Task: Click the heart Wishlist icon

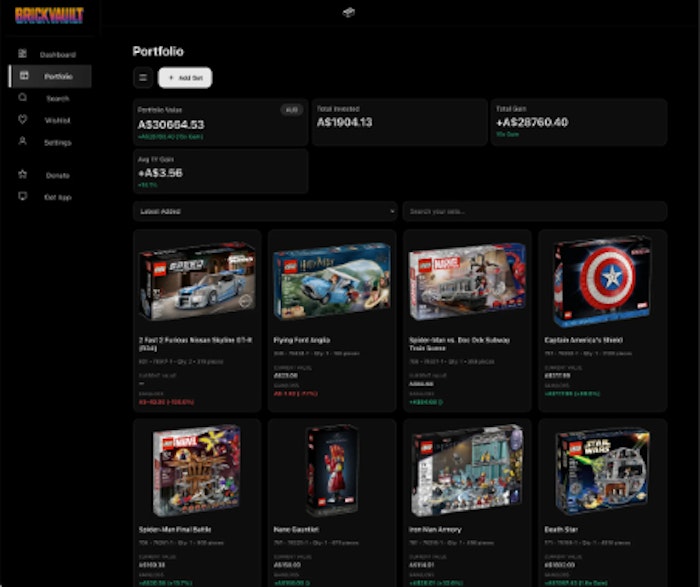Action: [22, 119]
